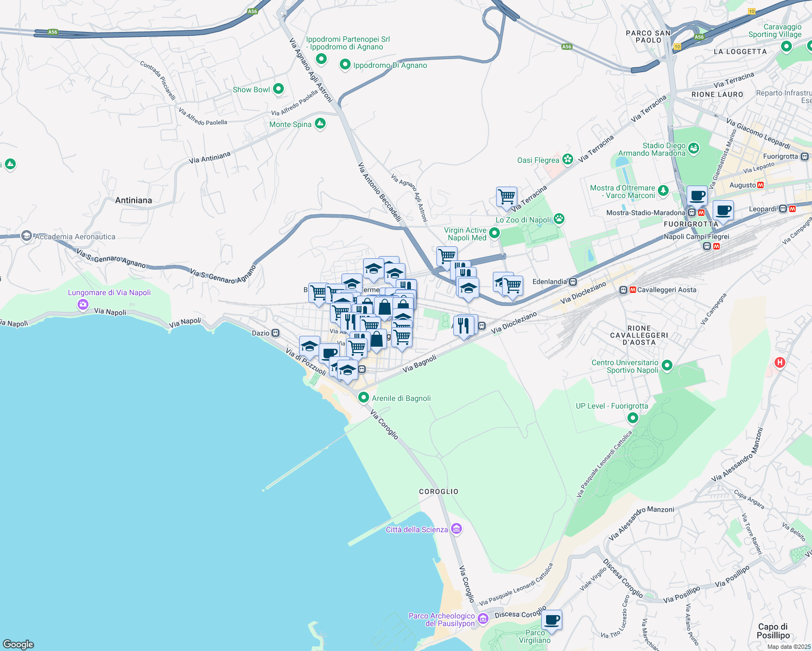Click the Capo di Posillipo label
This screenshot has width=812, height=651.
point(773,631)
